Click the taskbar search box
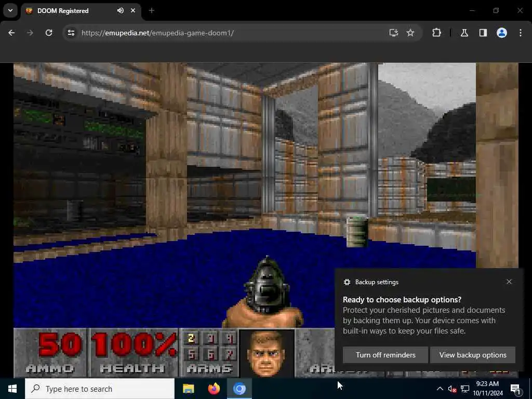Screen dimensions: 532x399 [100, 389]
